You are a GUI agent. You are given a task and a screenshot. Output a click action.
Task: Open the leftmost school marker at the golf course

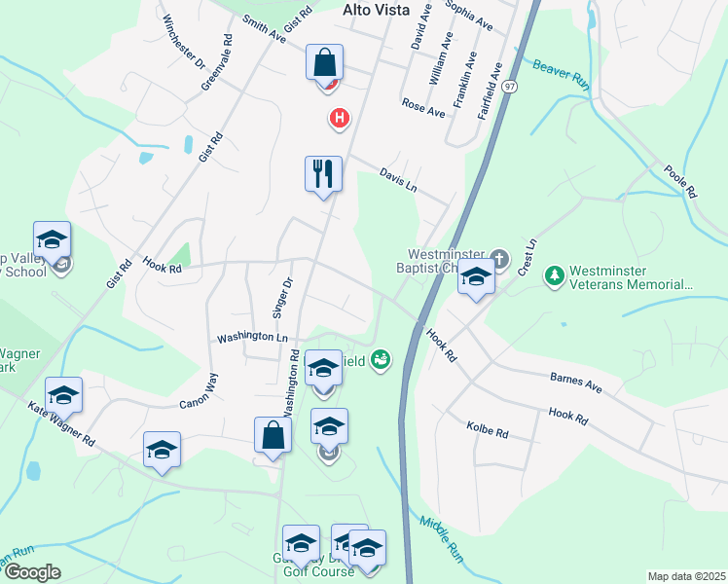(x=302, y=544)
